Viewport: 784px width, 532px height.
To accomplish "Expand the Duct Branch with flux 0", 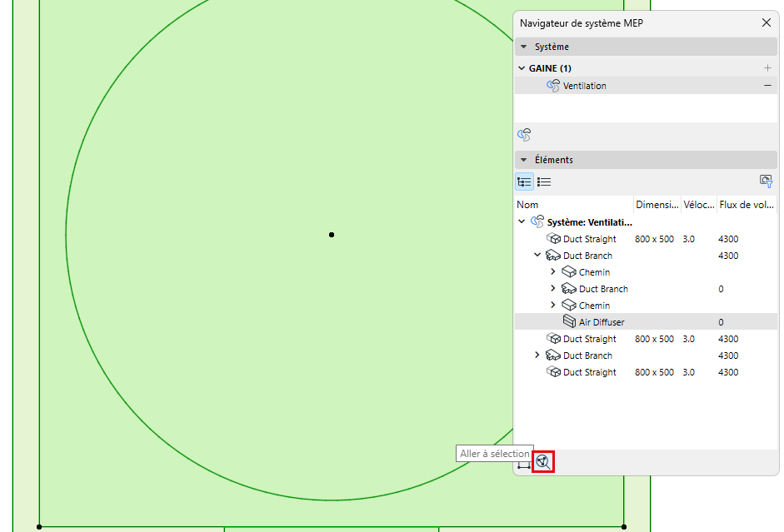I will click(x=553, y=288).
